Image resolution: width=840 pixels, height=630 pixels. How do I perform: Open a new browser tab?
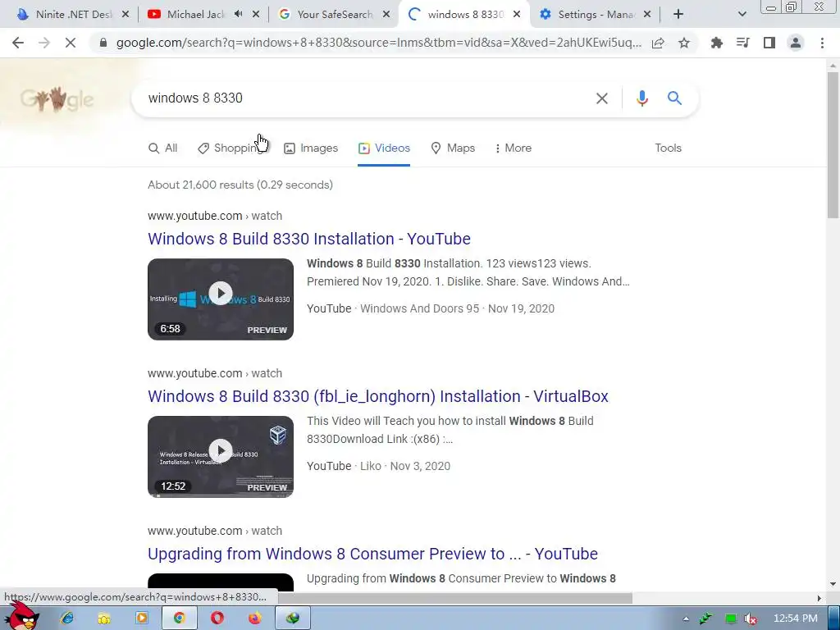click(678, 15)
